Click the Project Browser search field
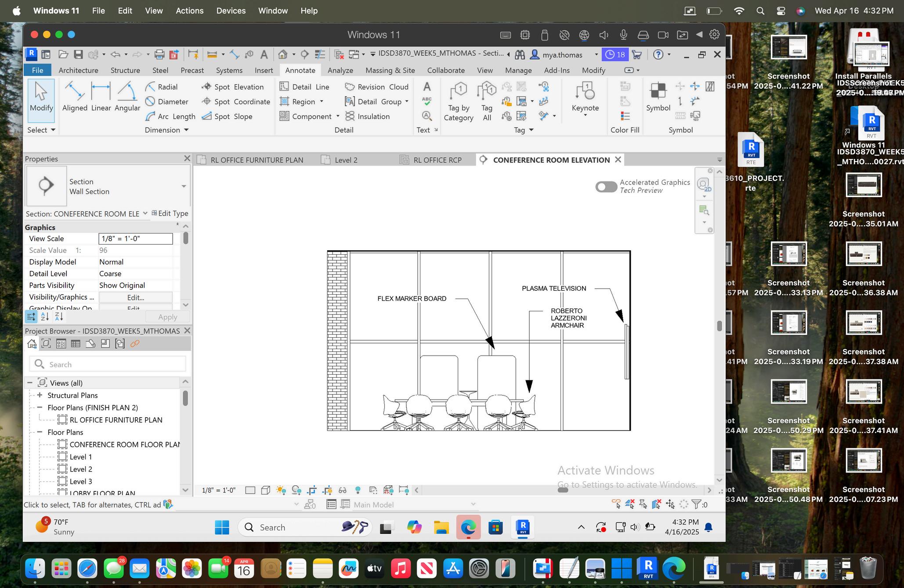 108,364
